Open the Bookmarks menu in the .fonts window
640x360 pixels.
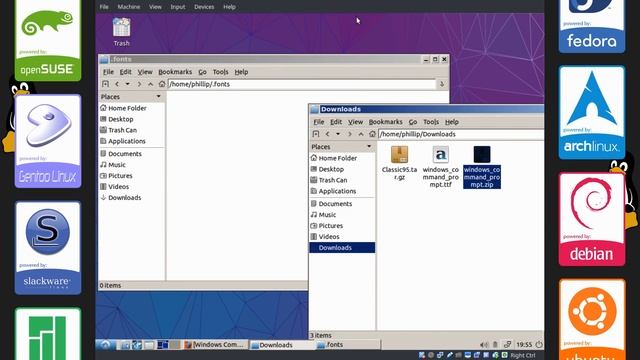[175, 72]
